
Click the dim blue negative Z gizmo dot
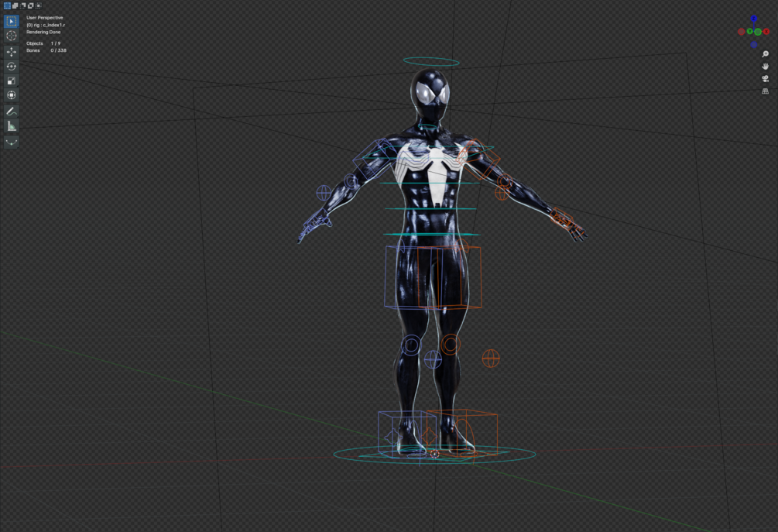tap(754, 45)
